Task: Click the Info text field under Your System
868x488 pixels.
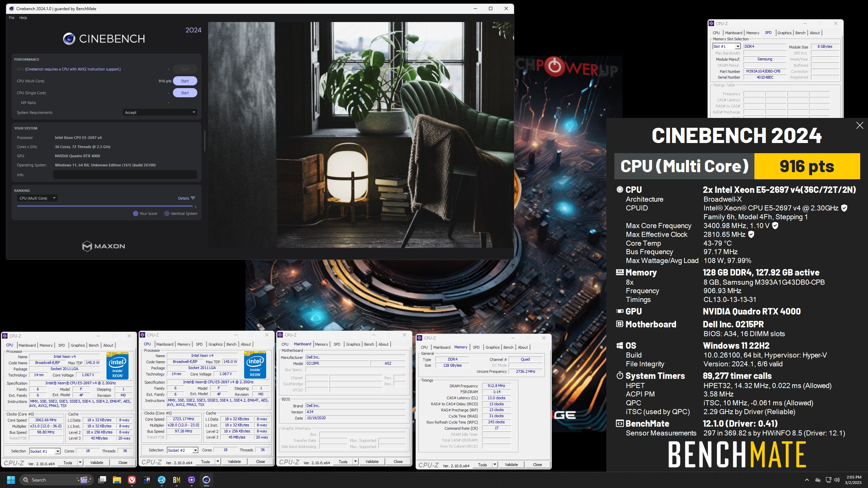Action: [x=125, y=175]
